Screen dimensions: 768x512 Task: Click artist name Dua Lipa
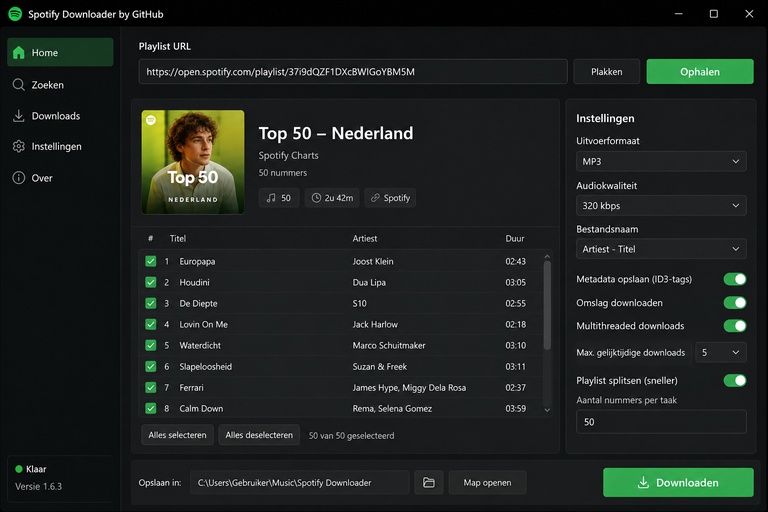pos(369,282)
